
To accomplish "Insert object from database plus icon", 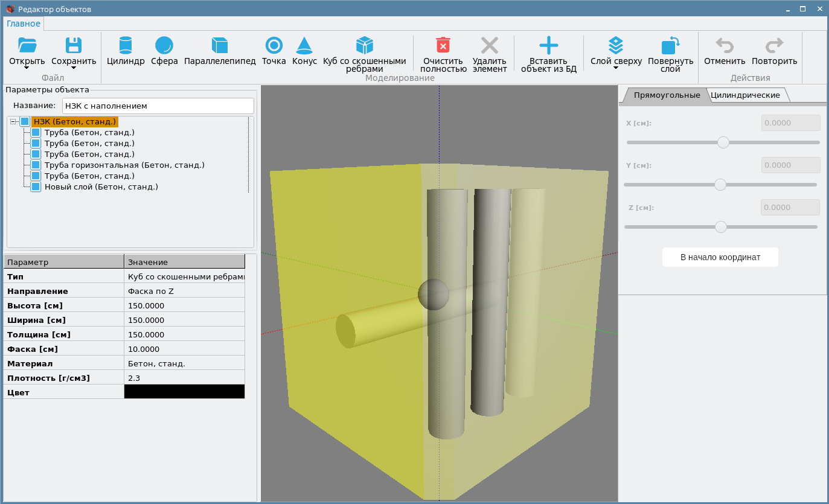I will coord(548,46).
